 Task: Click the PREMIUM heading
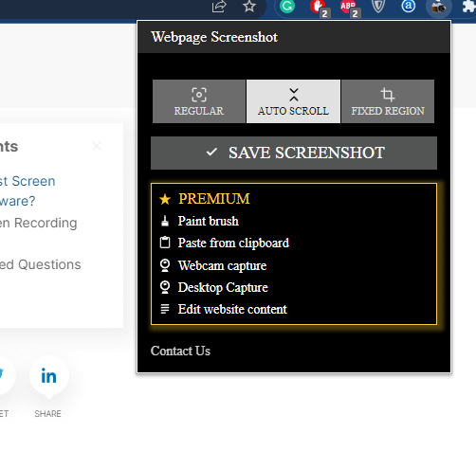coord(214,199)
